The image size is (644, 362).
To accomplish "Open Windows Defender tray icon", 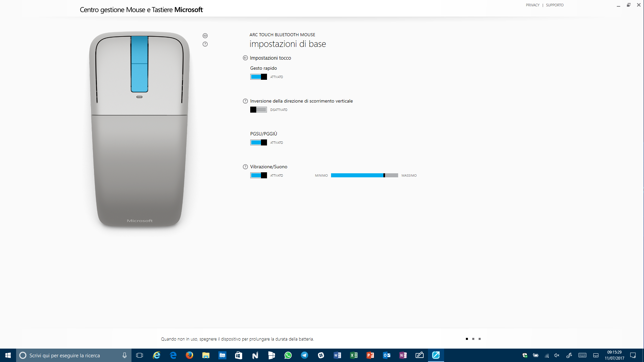I will [x=525, y=355].
